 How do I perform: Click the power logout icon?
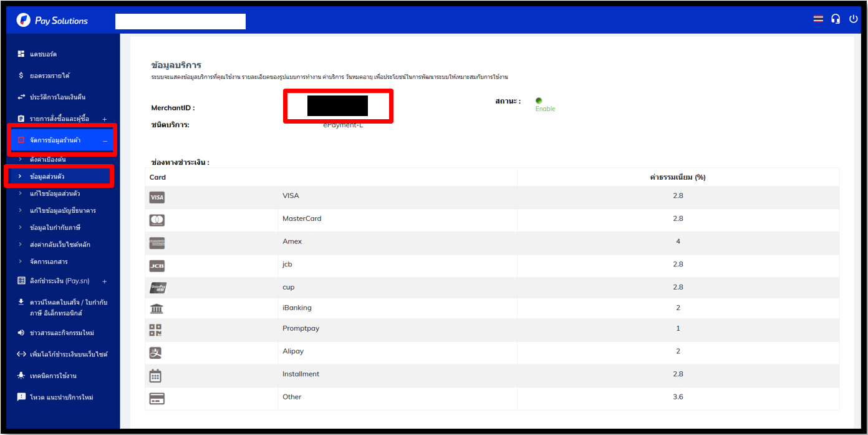(x=854, y=19)
